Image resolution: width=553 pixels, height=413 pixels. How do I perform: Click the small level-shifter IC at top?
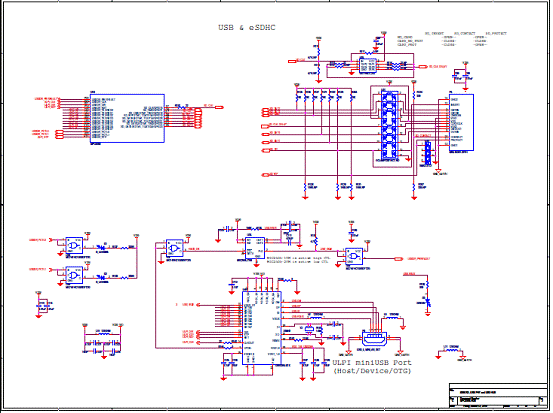pos(368,65)
